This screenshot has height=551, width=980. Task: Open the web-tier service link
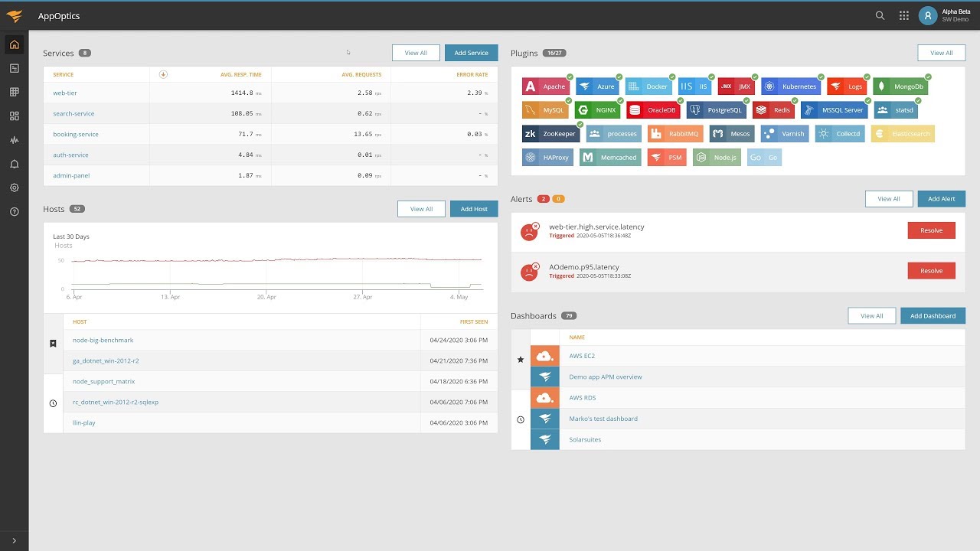pyautogui.click(x=65, y=93)
